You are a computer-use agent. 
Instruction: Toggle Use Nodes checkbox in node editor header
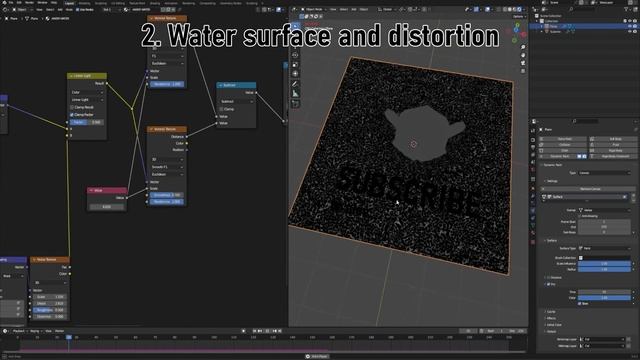[78, 9]
